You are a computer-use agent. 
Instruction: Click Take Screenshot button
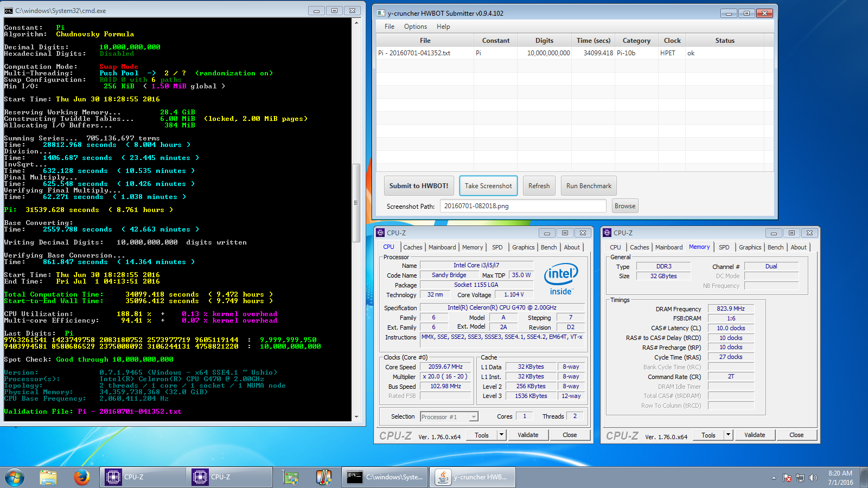tap(488, 186)
